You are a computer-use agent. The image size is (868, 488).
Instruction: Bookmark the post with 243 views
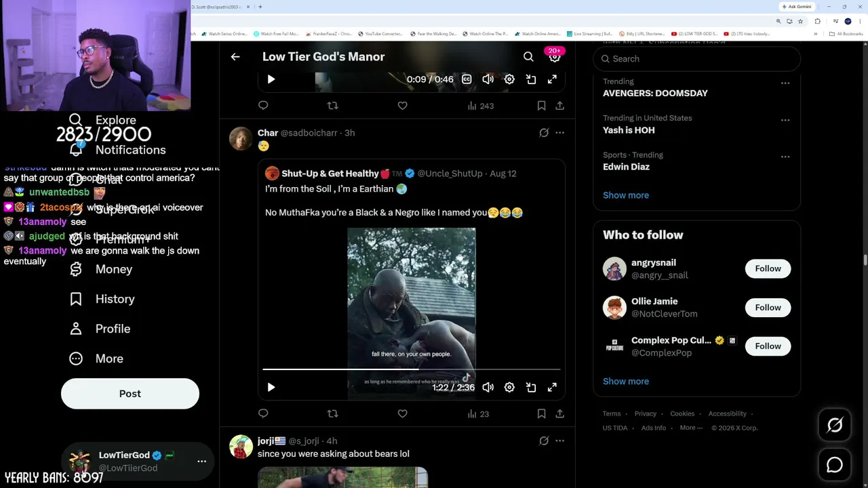[541, 106]
